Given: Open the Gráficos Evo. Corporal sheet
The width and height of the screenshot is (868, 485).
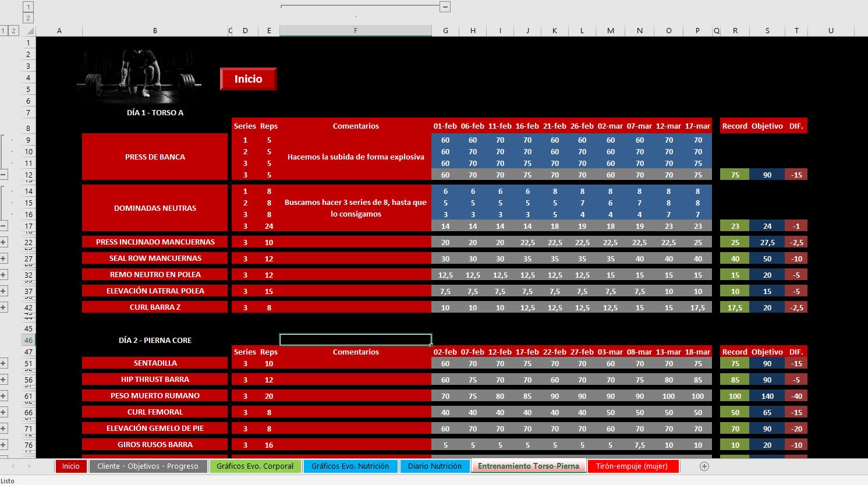Looking at the screenshot, I should 255,466.
